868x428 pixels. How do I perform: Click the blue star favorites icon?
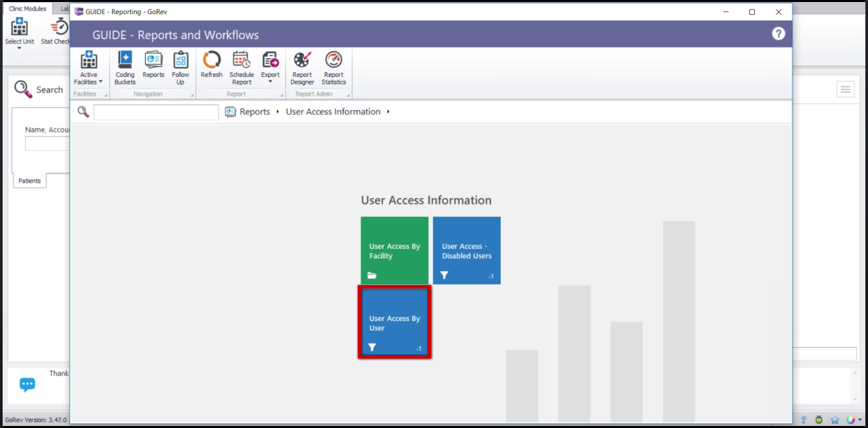point(834,419)
